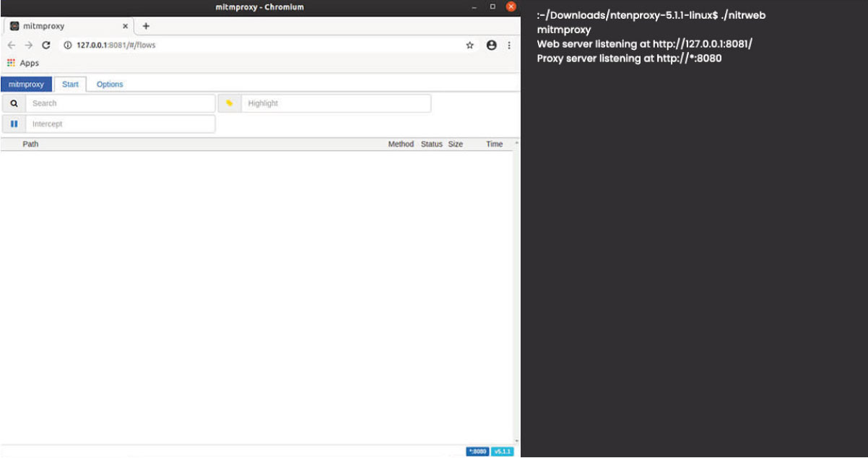Switch to the Options tab
This screenshot has height=458, width=868.
pos(110,84)
